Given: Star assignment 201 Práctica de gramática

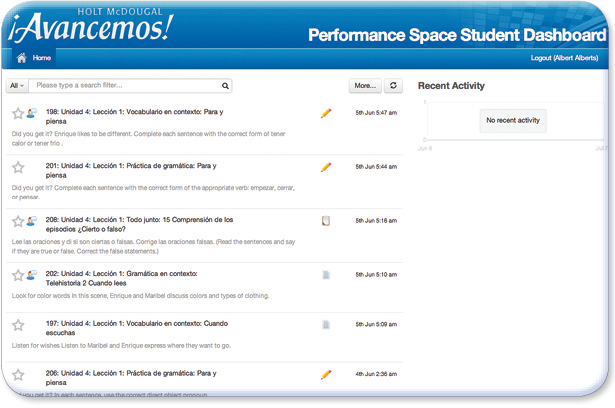Looking at the screenshot, I should 18,168.
